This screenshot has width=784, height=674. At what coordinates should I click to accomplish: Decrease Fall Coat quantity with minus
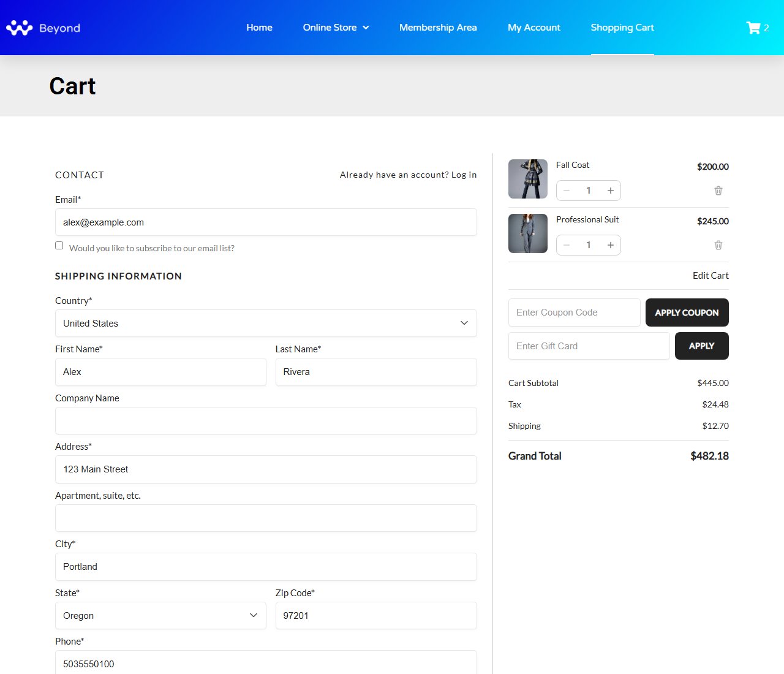point(567,191)
